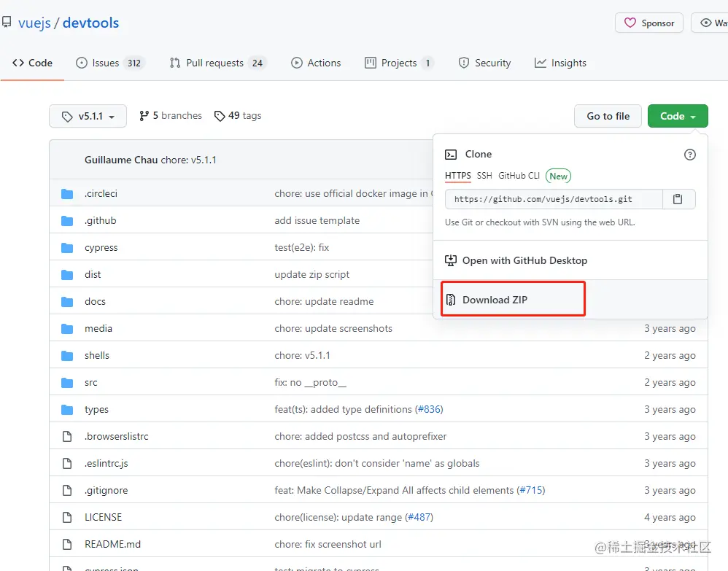Open commit 'test(e2e): fix'
This screenshot has height=571, width=728.
302,247
